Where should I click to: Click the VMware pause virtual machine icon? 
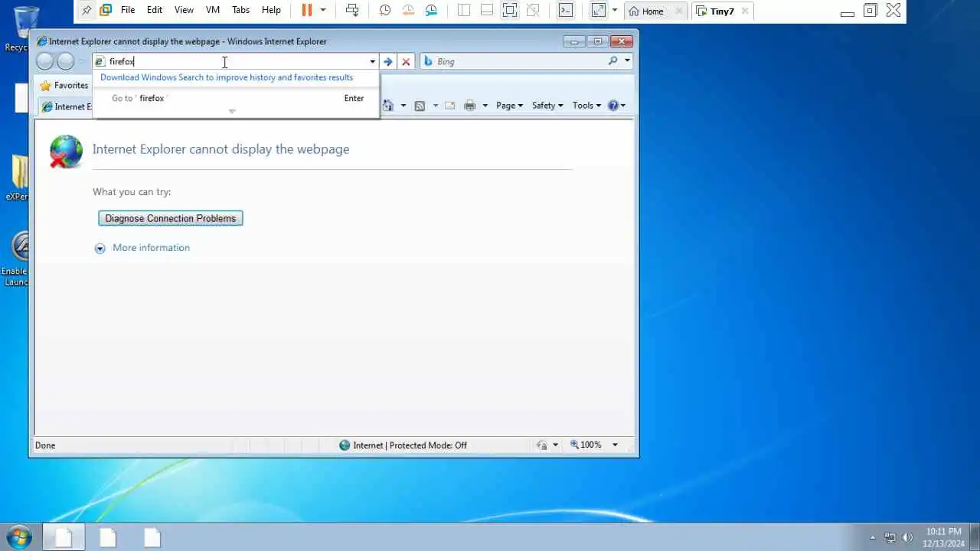coord(307,10)
